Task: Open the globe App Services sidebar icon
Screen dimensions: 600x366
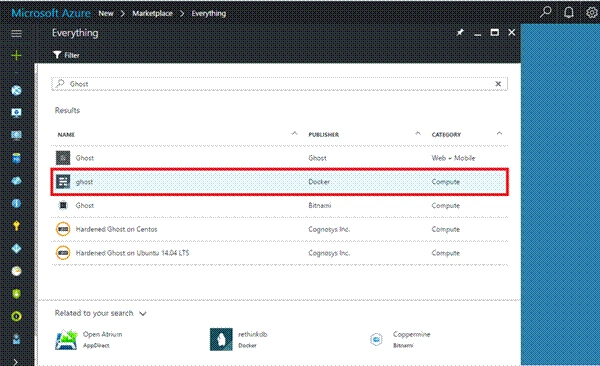Action: point(16,90)
